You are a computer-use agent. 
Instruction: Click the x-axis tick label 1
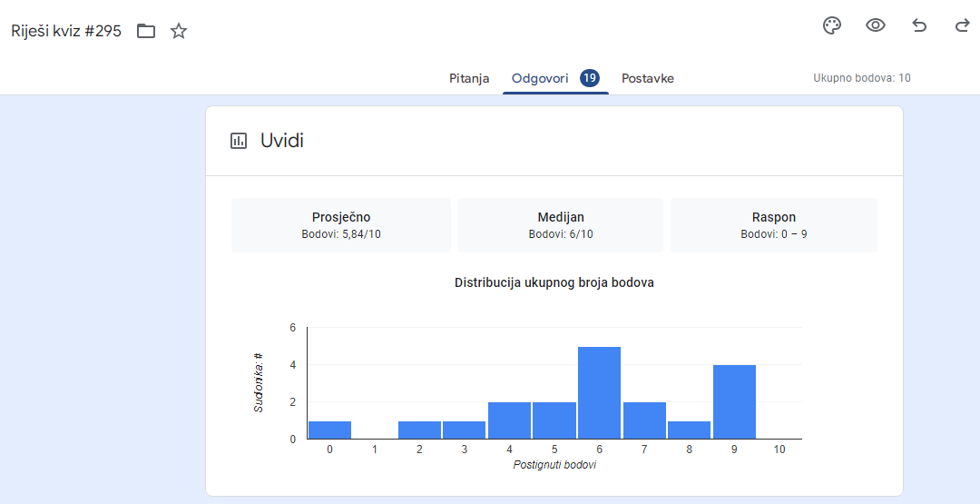[375, 450]
